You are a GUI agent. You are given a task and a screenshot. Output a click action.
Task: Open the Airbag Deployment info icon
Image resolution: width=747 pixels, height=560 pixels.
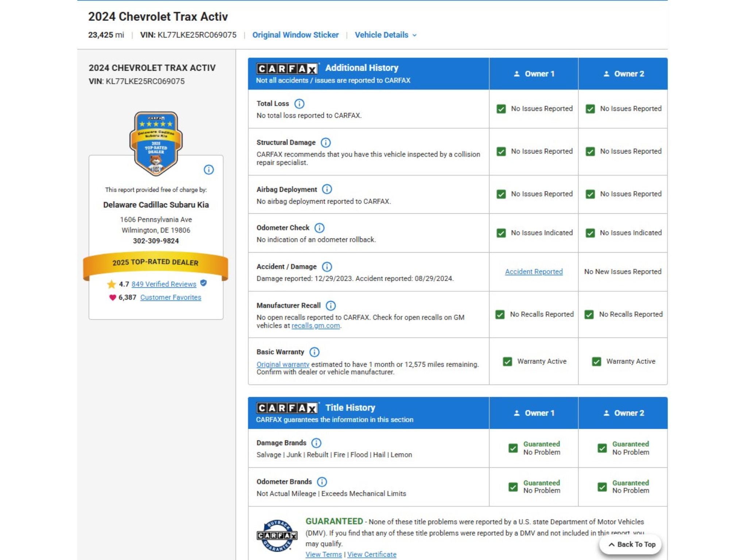pyautogui.click(x=327, y=189)
